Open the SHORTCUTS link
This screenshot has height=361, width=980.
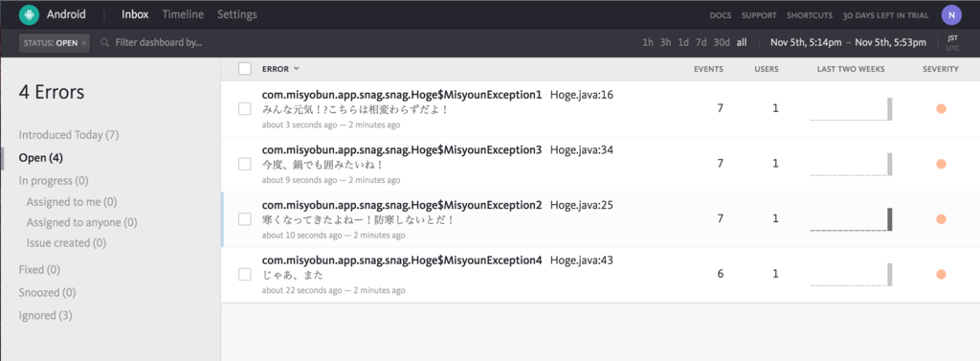click(x=810, y=15)
